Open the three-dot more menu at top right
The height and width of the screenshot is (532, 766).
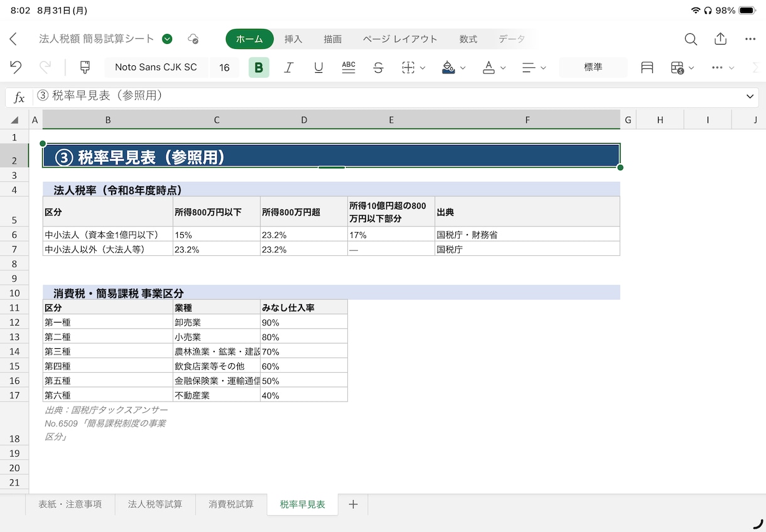[x=750, y=39]
